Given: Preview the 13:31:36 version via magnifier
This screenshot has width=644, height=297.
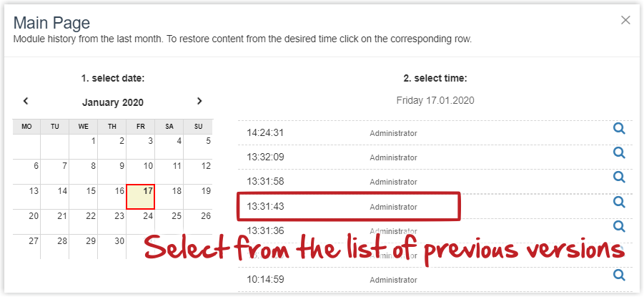Looking at the screenshot, I should point(619,227).
